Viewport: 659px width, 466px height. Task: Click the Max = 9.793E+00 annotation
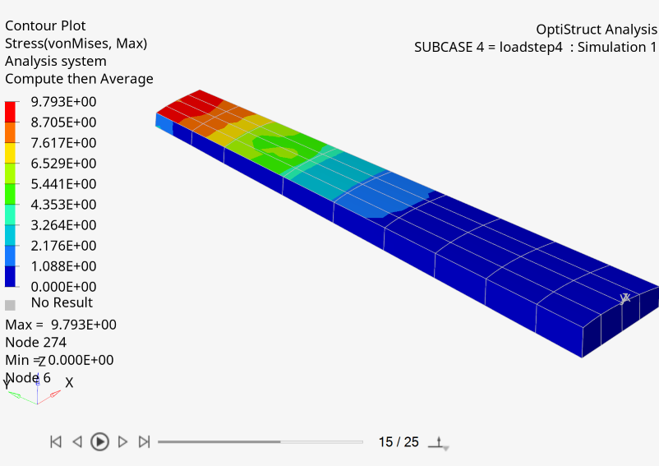pos(61,325)
